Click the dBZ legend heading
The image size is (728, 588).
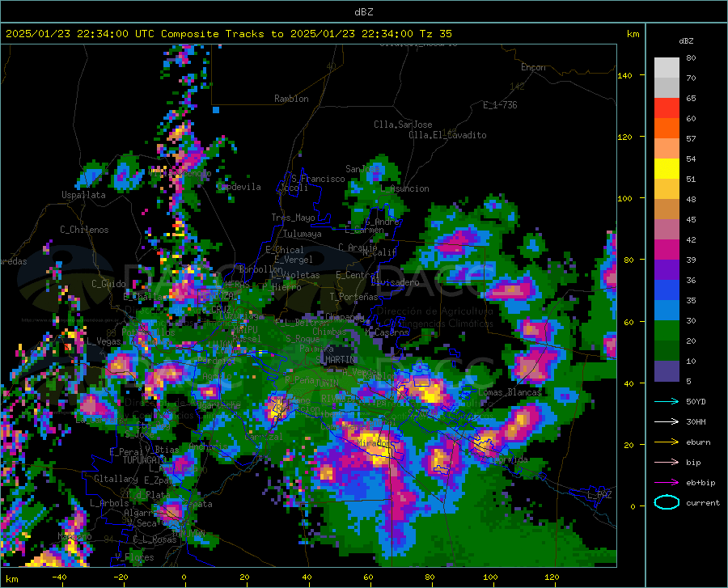686,40
